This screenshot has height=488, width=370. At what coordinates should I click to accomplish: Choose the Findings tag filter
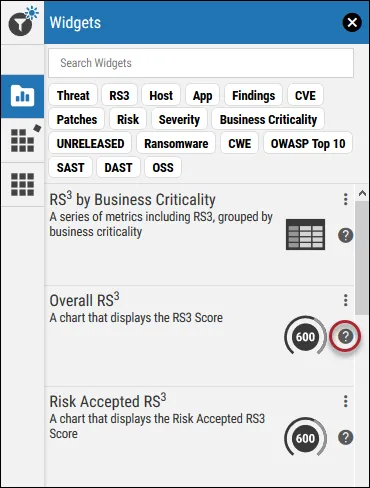tap(254, 96)
